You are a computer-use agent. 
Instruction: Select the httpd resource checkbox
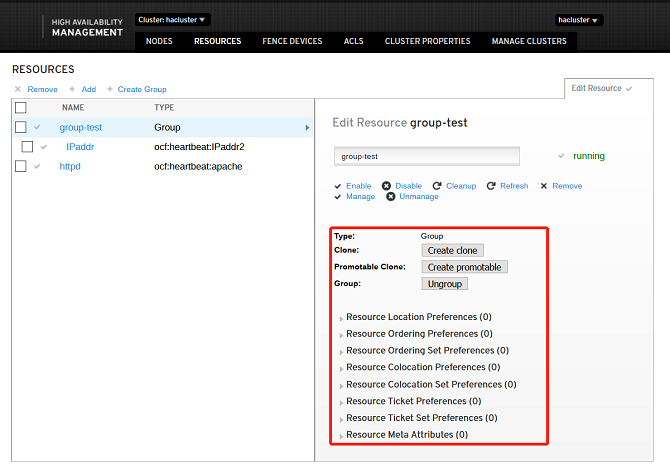point(20,166)
